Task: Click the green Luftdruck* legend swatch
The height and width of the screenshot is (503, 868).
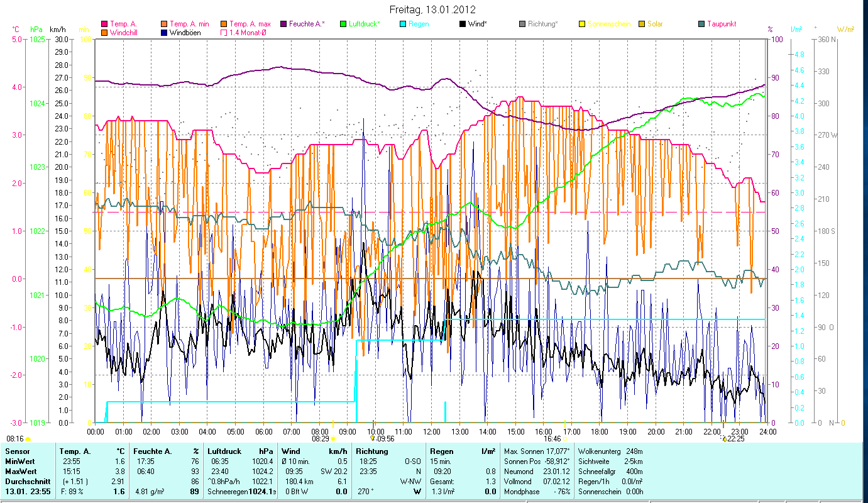Action: [x=343, y=24]
